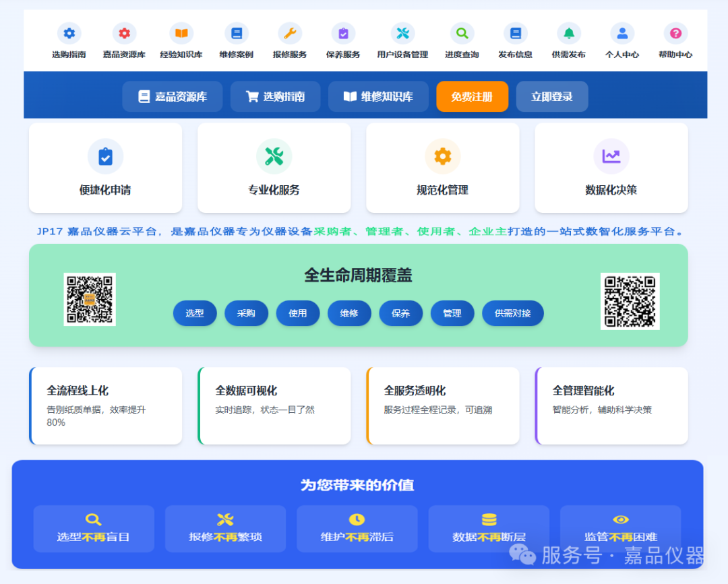Open the 保养服务 clipboard icon
This screenshot has height=584, width=728.
343,34
